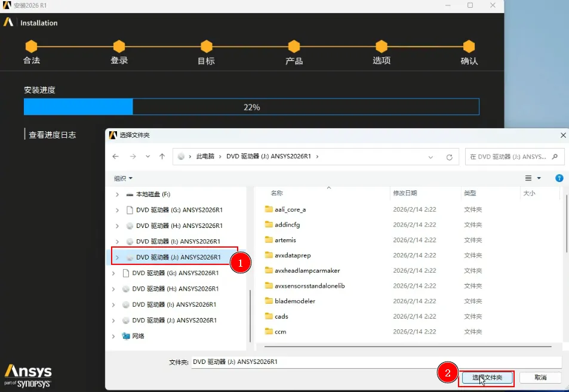Click the view layout list icon
This screenshot has height=392, width=569.
(x=528, y=178)
